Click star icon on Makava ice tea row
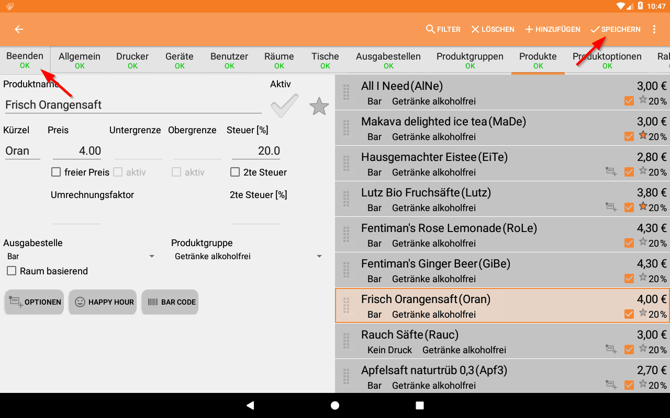 click(644, 136)
